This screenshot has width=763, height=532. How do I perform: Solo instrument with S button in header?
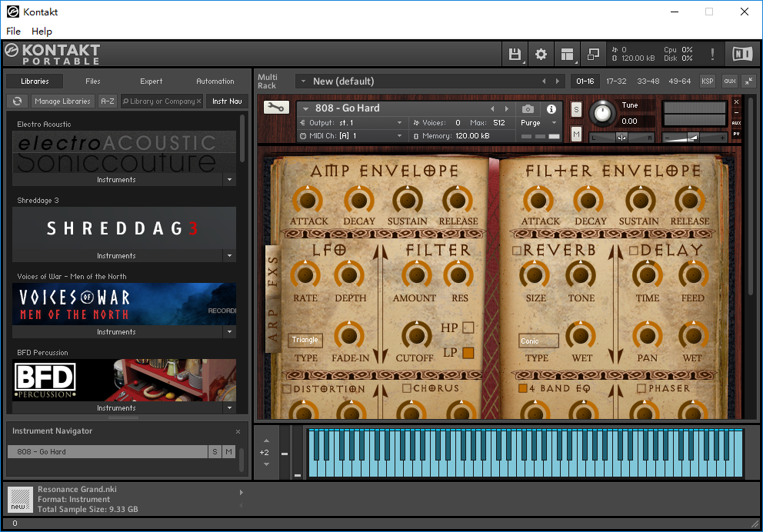tap(576, 109)
